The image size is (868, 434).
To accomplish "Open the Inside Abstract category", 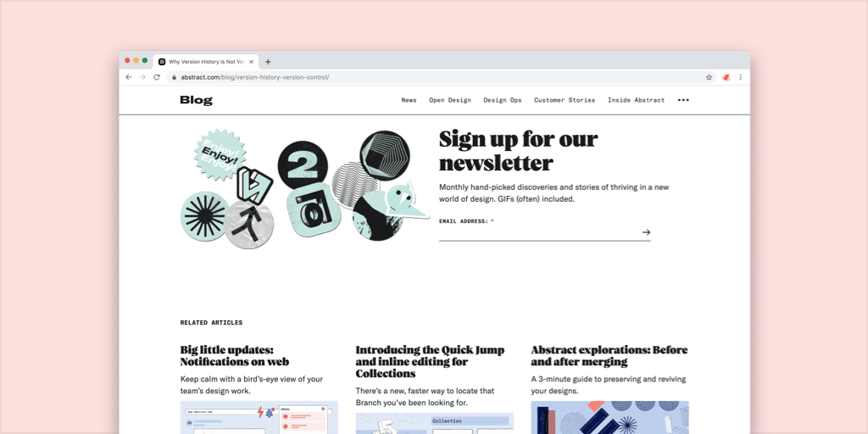I will (636, 100).
